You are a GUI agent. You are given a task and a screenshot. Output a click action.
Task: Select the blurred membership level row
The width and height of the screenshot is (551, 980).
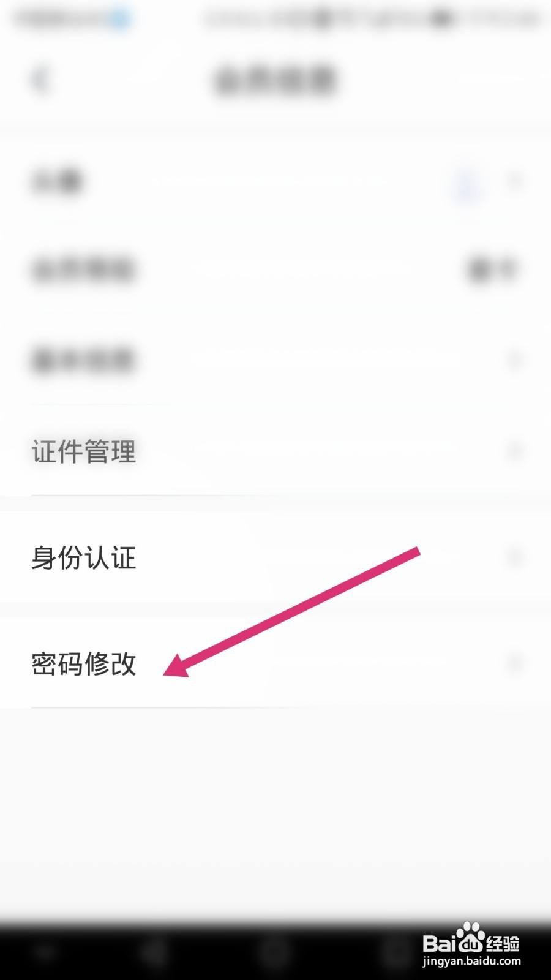click(x=275, y=269)
